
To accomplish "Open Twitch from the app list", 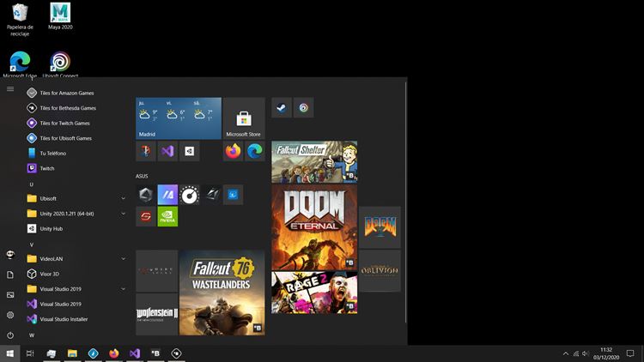I will coord(76,168).
